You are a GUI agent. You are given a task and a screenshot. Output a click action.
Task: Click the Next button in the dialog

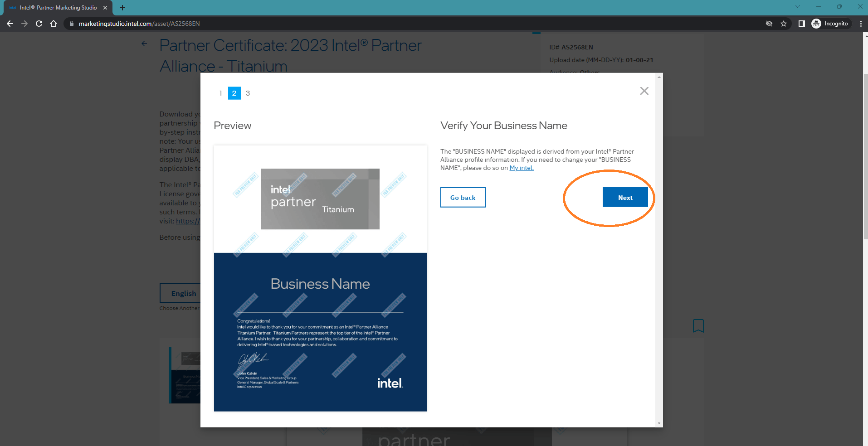pos(625,197)
